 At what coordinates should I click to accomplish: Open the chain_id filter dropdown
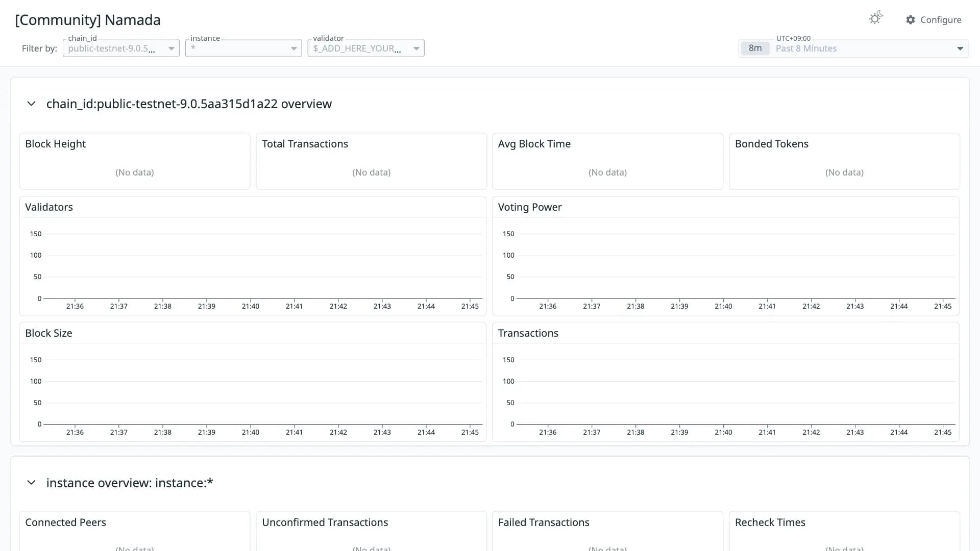tap(121, 48)
